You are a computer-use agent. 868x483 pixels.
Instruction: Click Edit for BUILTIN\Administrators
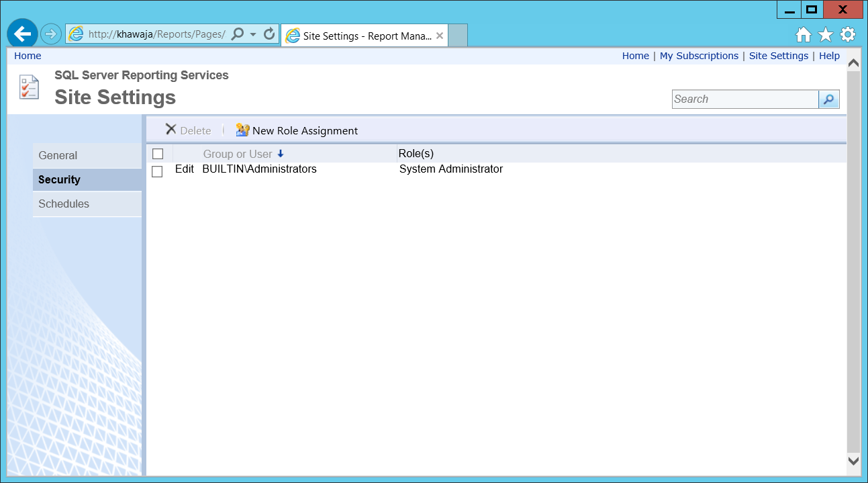point(185,169)
